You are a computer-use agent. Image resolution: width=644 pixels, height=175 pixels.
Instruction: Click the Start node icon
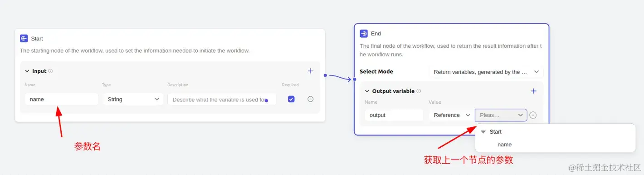click(x=24, y=39)
